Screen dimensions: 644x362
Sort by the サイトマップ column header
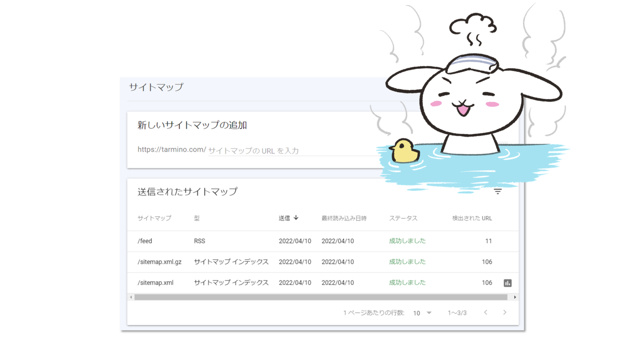pyautogui.click(x=154, y=218)
